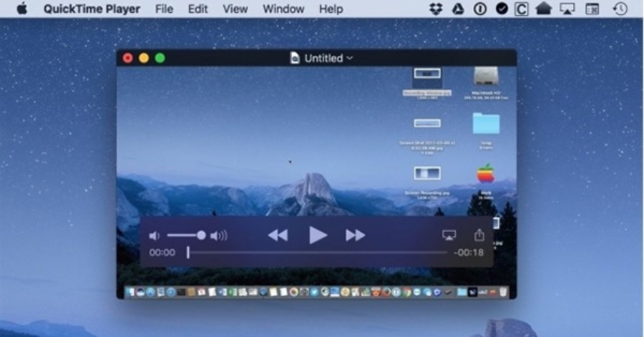The image size is (644, 337).
Task: Open Time Machine from the menu bar
Action: coord(620,9)
